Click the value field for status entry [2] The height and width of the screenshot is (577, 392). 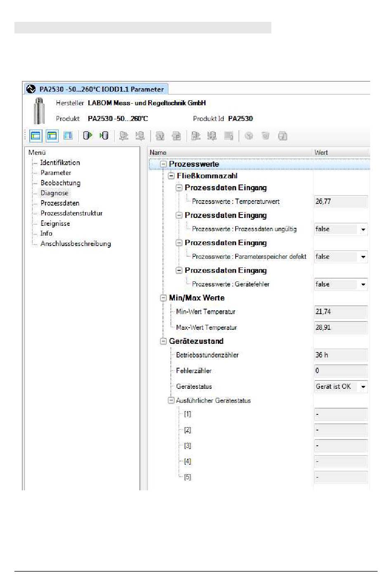(341, 430)
